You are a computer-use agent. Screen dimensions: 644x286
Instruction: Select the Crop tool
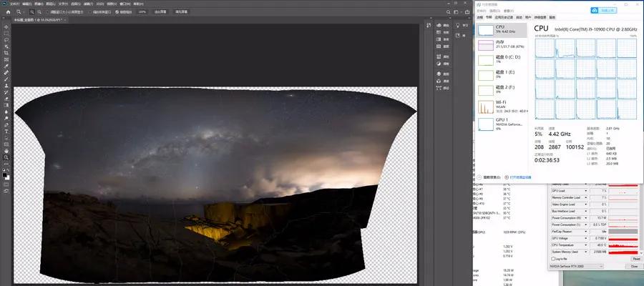pyautogui.click(x=6, y=52)
